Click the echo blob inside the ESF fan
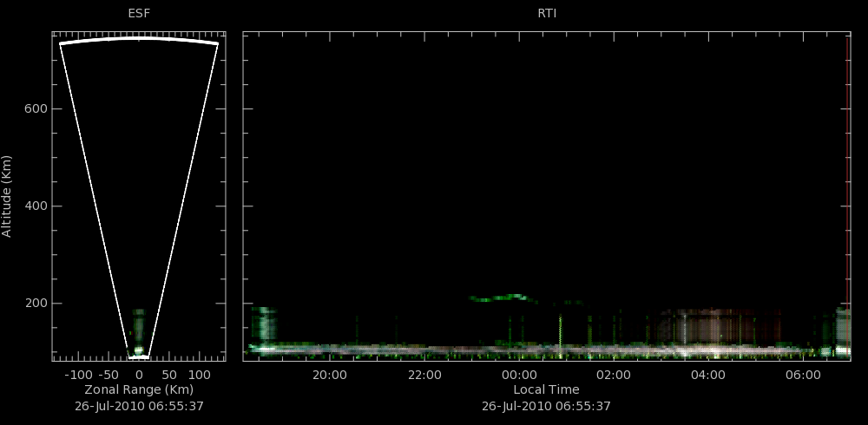 point(138,332)
